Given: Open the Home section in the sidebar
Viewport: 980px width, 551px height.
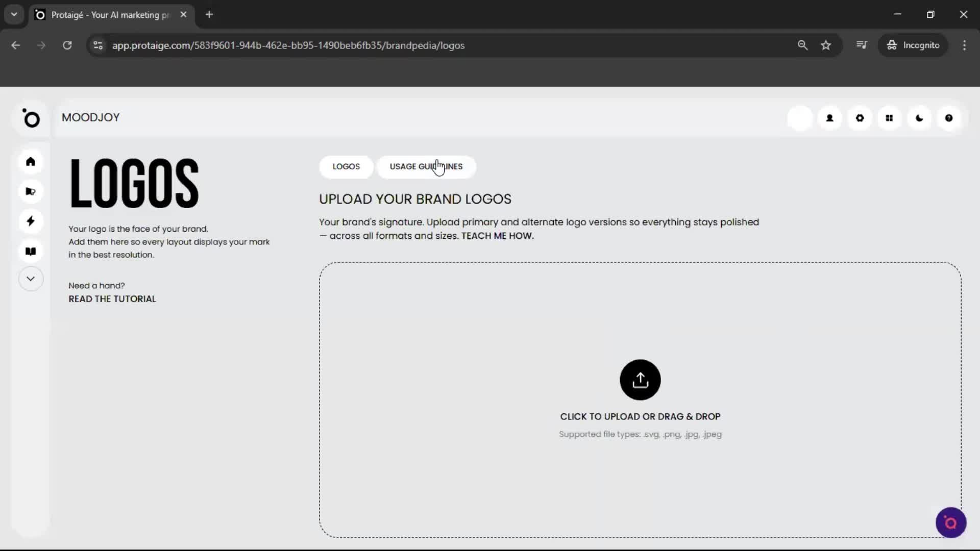Looking at the screenshot, I should click(31, 161).
